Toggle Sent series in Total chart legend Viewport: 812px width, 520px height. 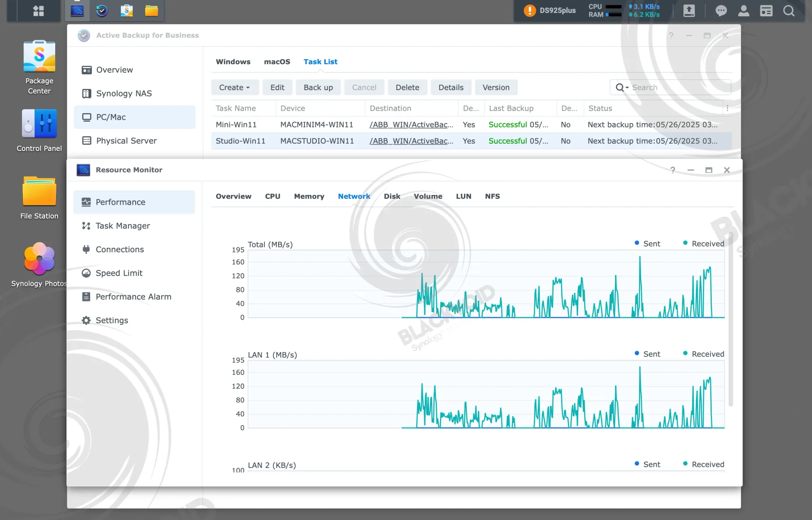(x=647, y=243)
